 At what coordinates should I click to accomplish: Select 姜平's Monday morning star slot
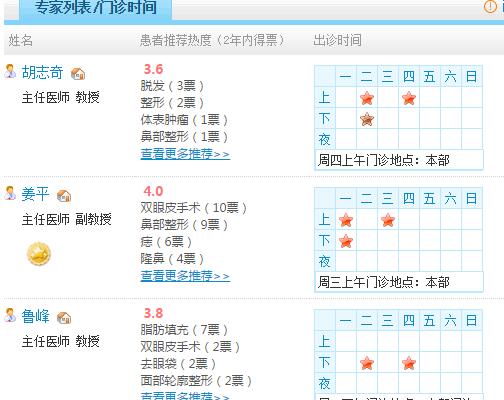coord(346,220)
